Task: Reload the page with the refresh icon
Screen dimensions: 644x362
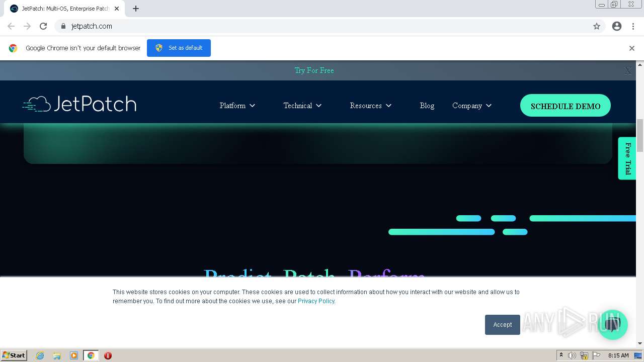Action: pyautogui.click(x=43, y=26)
